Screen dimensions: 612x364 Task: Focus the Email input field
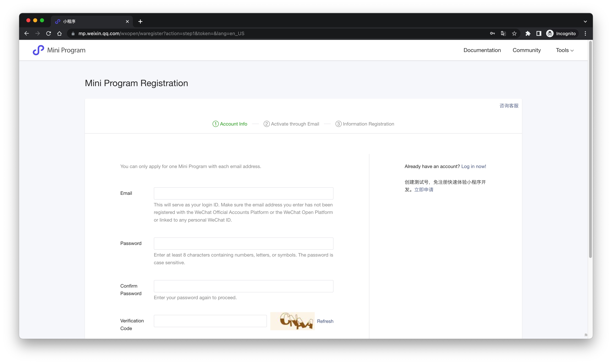(243, 193)
